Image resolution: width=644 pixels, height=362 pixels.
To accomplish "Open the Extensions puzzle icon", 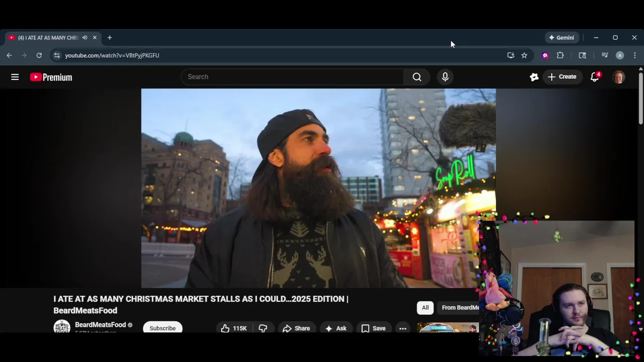I will tap(560, 55).
